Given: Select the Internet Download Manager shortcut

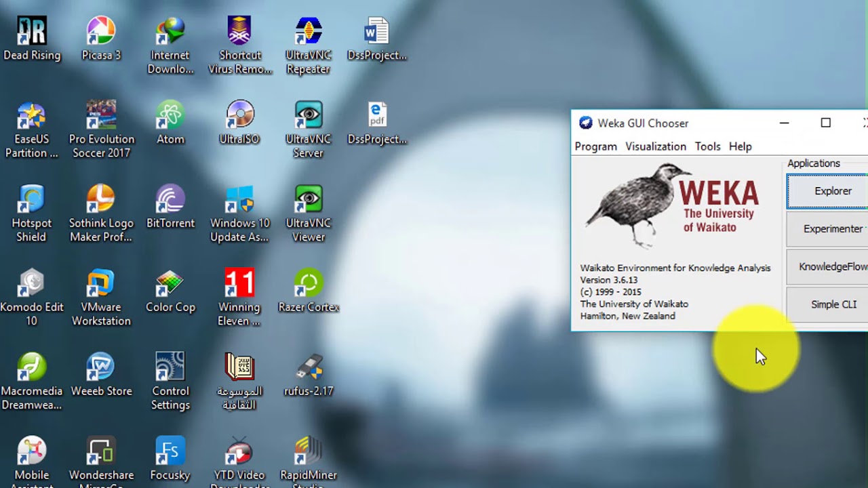Looking at the screenshot, I should (170, 46).
